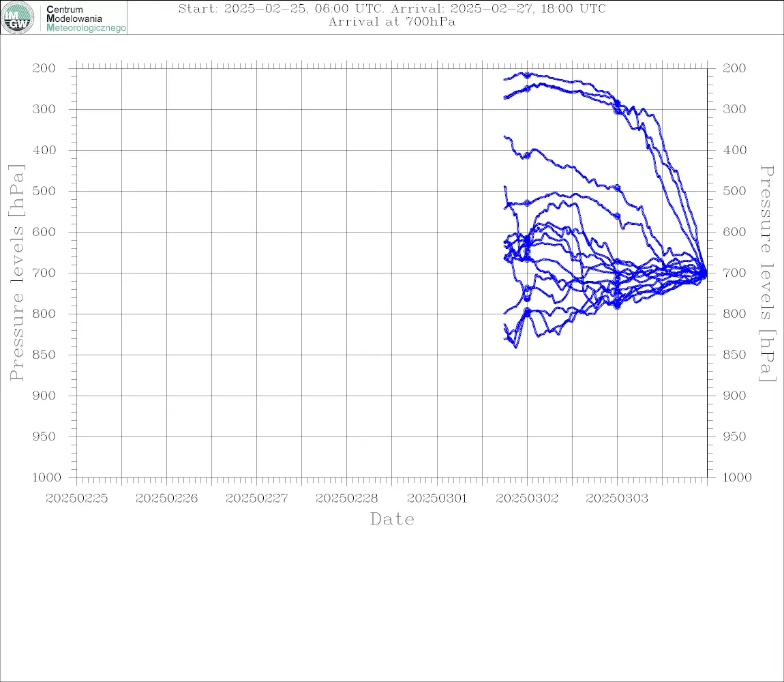Click the right axis 800 label
Viewport: 784px width, 682px height.
coord(734,314)
